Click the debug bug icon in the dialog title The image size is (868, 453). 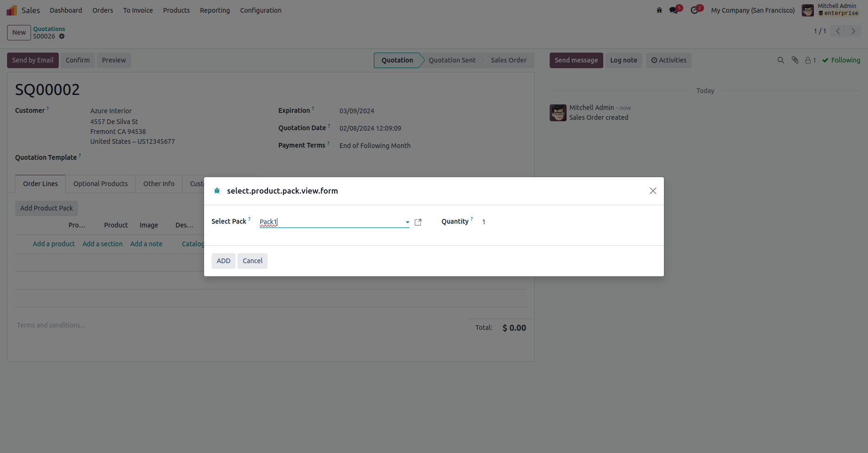coord(217,191)
